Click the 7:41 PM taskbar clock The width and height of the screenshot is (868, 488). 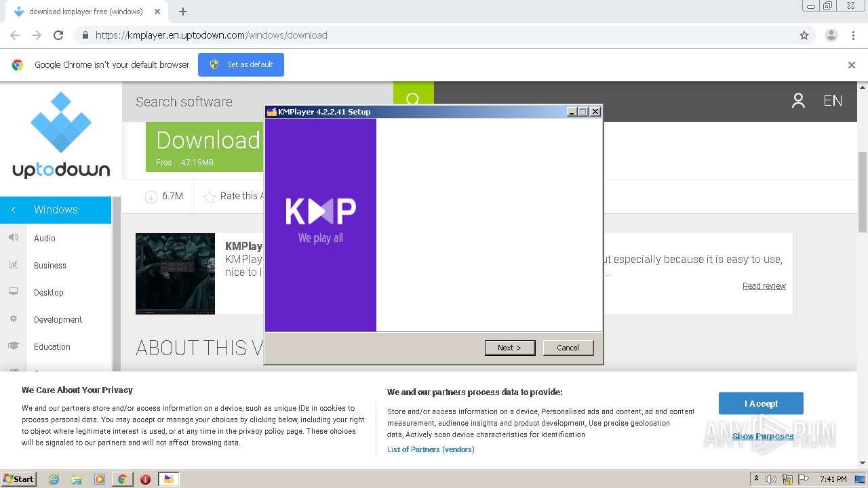point(833,479)
